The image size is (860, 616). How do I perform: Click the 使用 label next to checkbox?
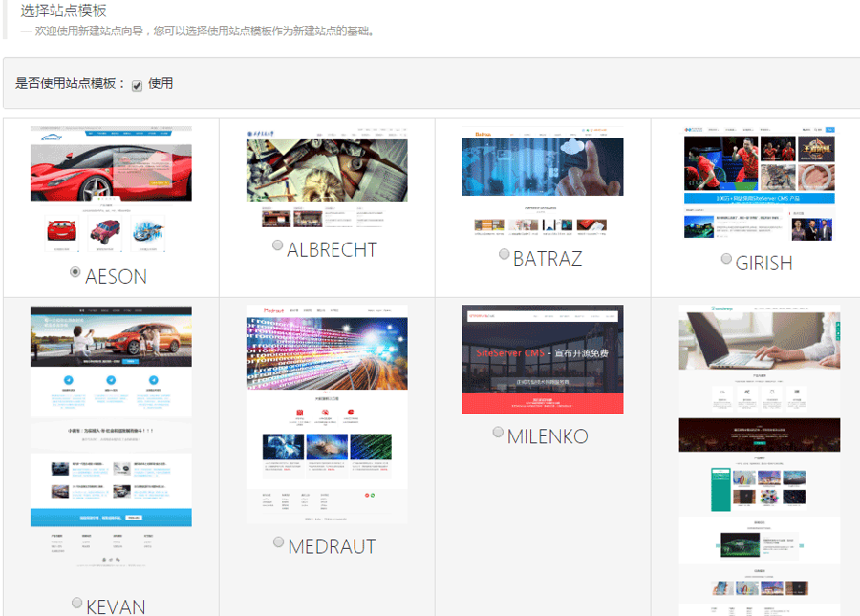point(161,84)
